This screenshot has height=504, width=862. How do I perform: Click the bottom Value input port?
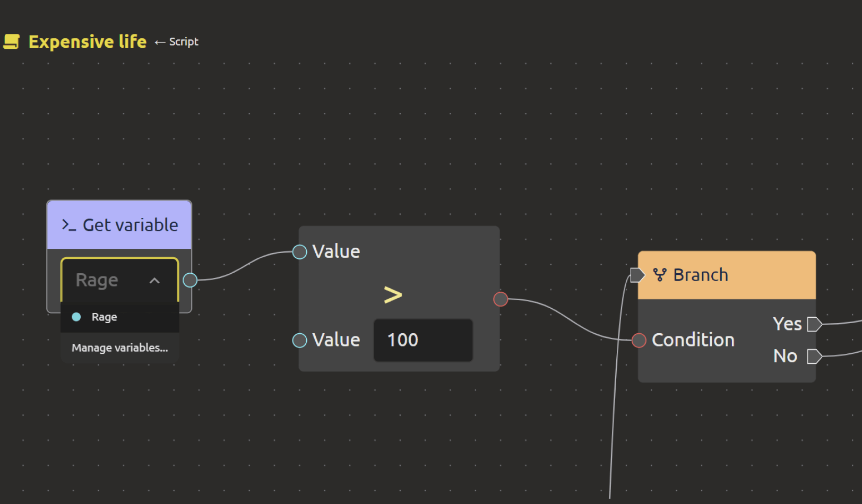point(300,340)
